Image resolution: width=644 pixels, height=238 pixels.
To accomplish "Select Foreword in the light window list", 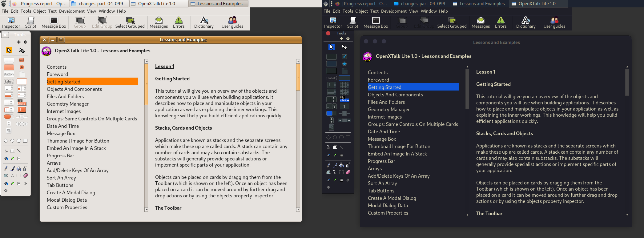I will pos(57,74).
